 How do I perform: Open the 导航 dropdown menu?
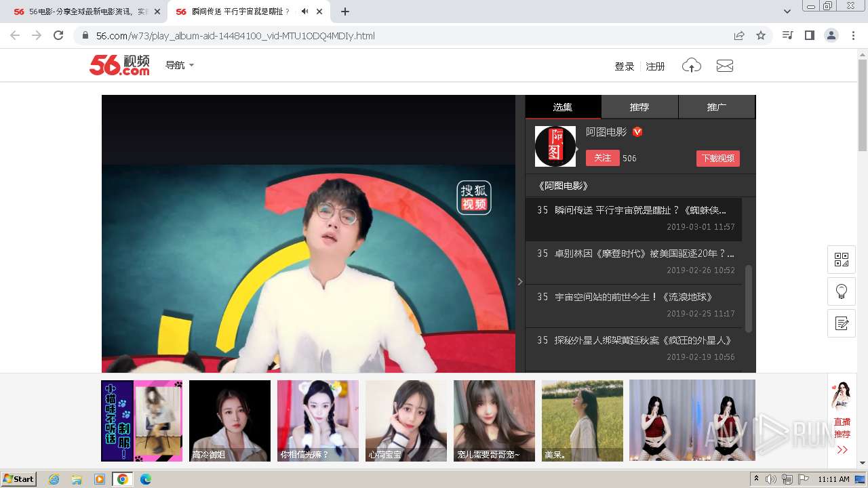click(180, 65)
